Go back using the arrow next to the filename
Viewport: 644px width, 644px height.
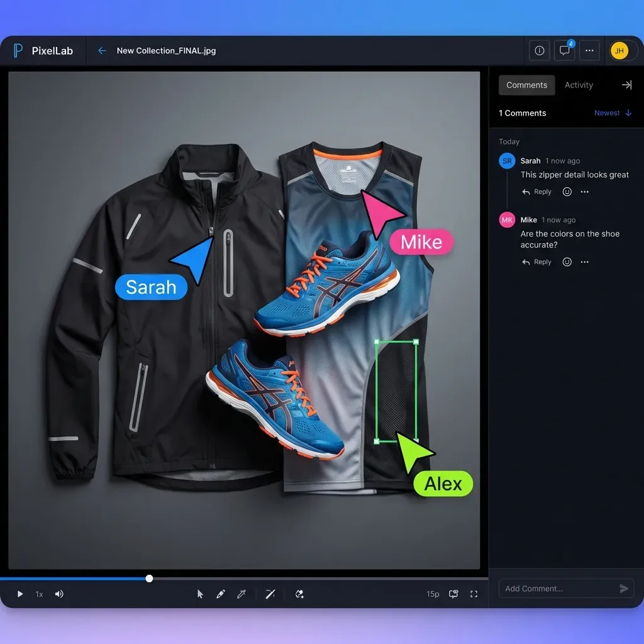(x=101, y=50)
